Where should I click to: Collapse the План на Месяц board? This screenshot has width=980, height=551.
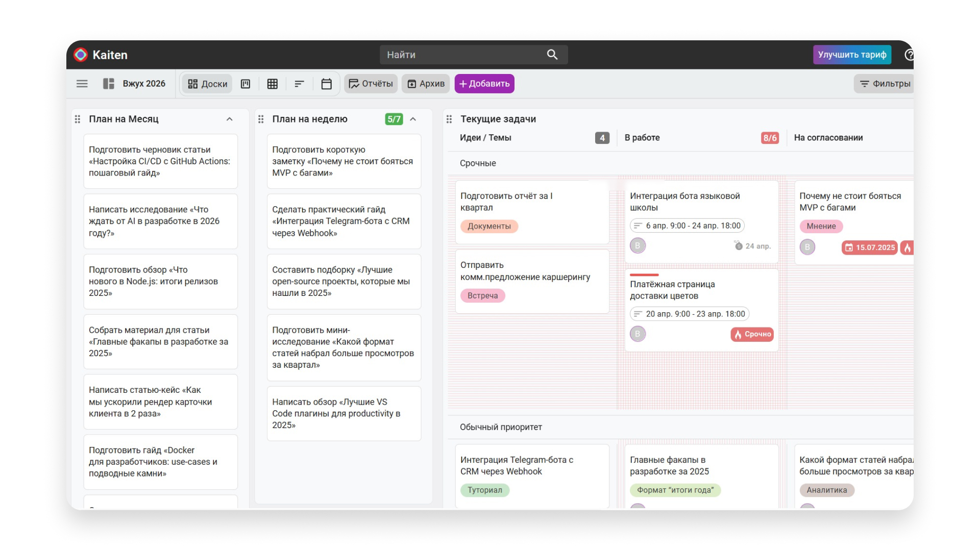pyautogui.click(x=230, y=119)
